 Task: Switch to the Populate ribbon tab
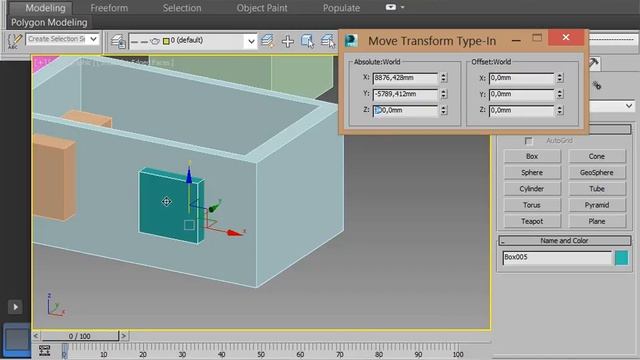(x=341, y=8)
